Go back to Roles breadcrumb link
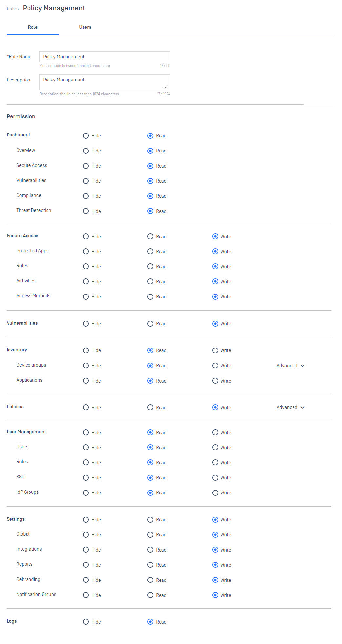Viewport: 342px width, 644px height. pyautogui.click(x=13, y=9)
